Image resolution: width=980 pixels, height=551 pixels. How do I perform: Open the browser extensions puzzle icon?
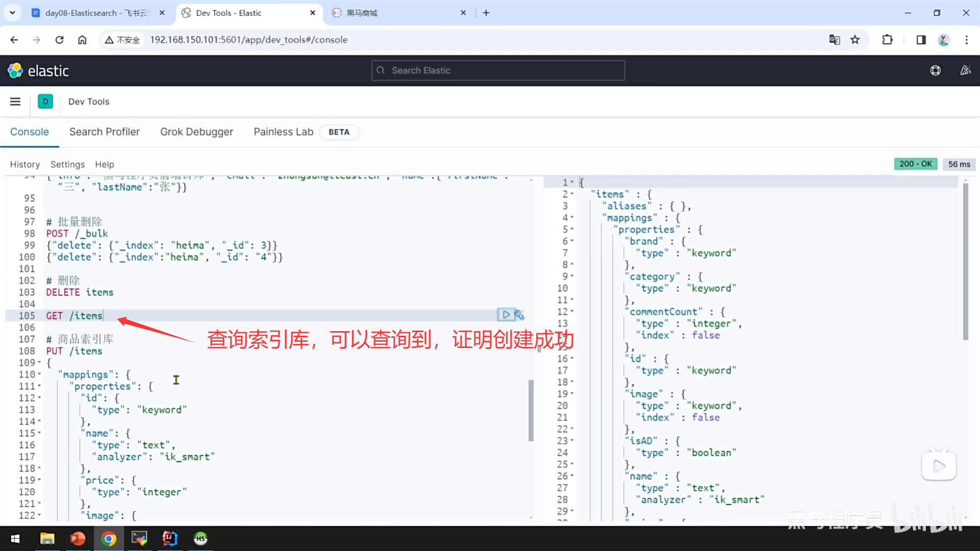pyautogui.click(x=888, y=40)
